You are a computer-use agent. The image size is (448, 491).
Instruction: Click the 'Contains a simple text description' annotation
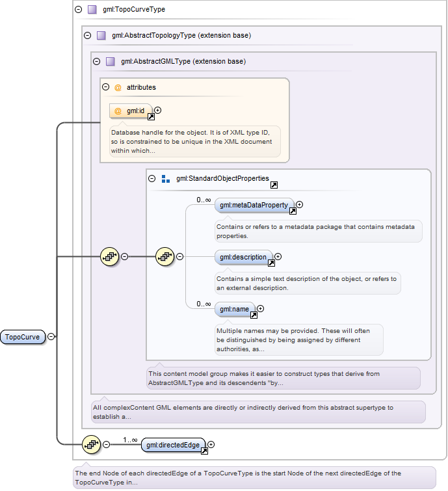(308, 283)
